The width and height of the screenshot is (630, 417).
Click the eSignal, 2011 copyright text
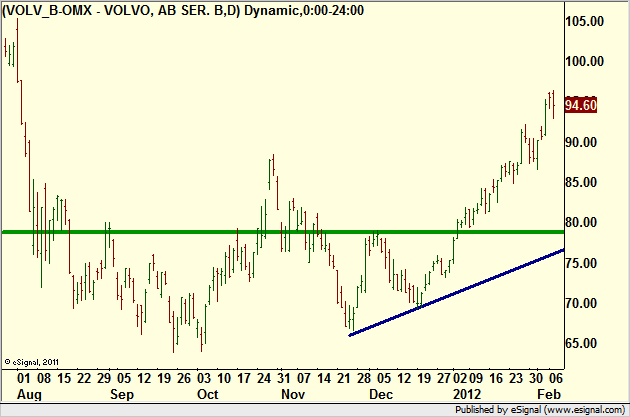(32, 362)
